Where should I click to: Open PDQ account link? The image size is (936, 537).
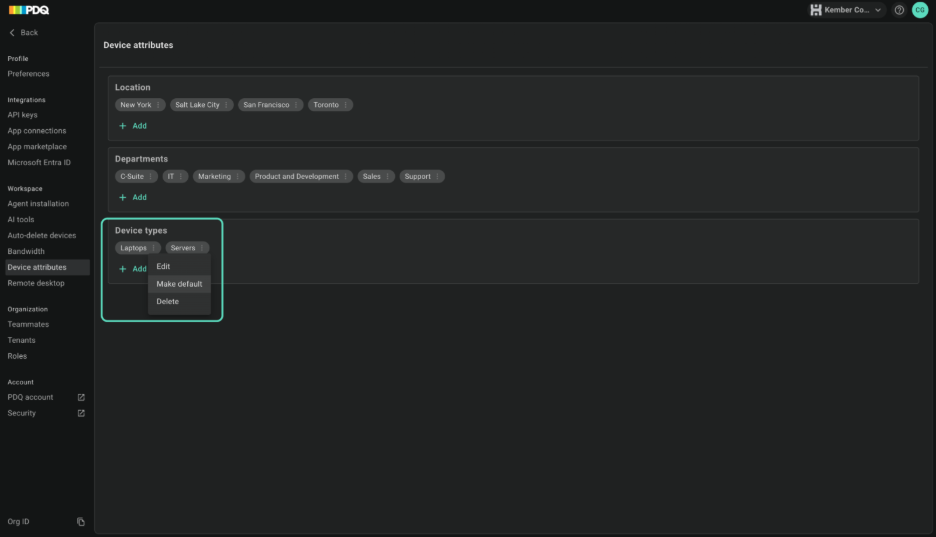30,397
